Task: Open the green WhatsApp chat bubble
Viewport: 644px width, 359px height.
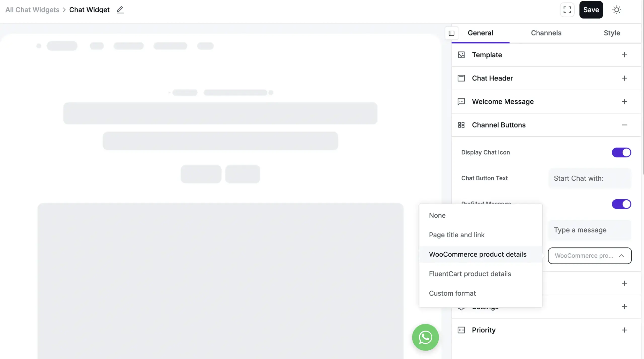Action: click(425, 337)
